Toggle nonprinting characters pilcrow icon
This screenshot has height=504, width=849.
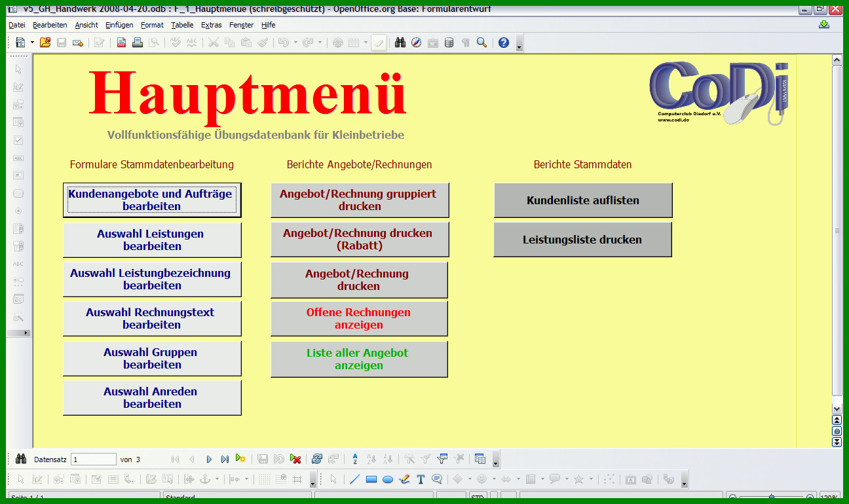[x=465, y=43]
